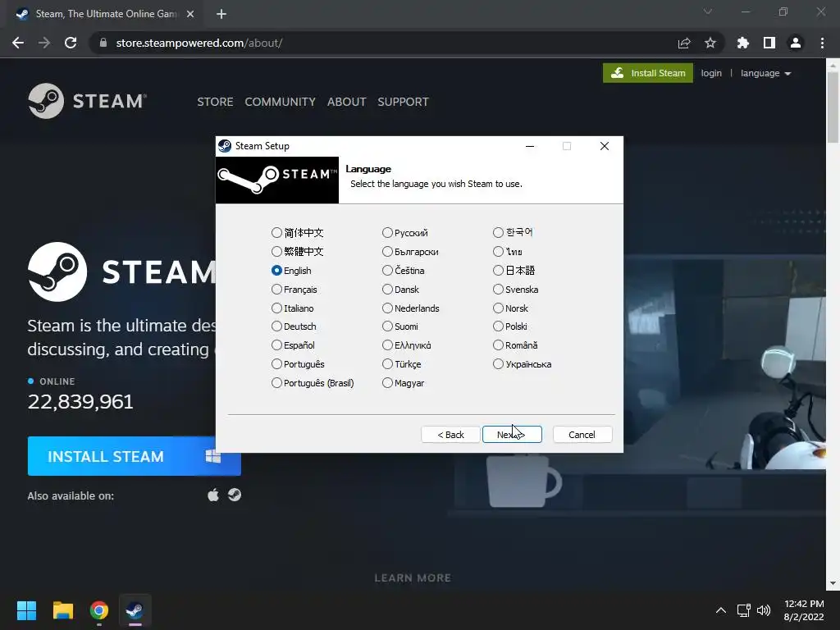Reload the page with the refresh icon
The height and width of the screenshot is (630, 840).
point(71,43)
